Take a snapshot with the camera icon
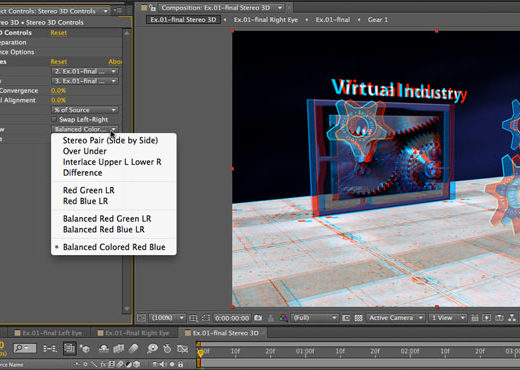 (x=258, y=318)
